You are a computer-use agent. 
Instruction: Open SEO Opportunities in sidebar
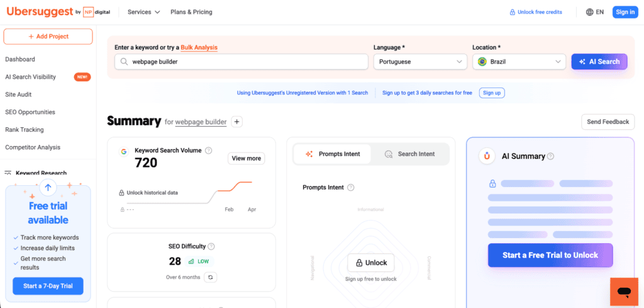30,112
